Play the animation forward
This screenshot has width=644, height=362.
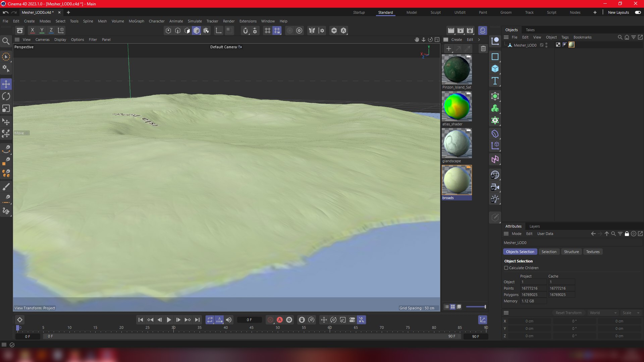coord(169,320)
